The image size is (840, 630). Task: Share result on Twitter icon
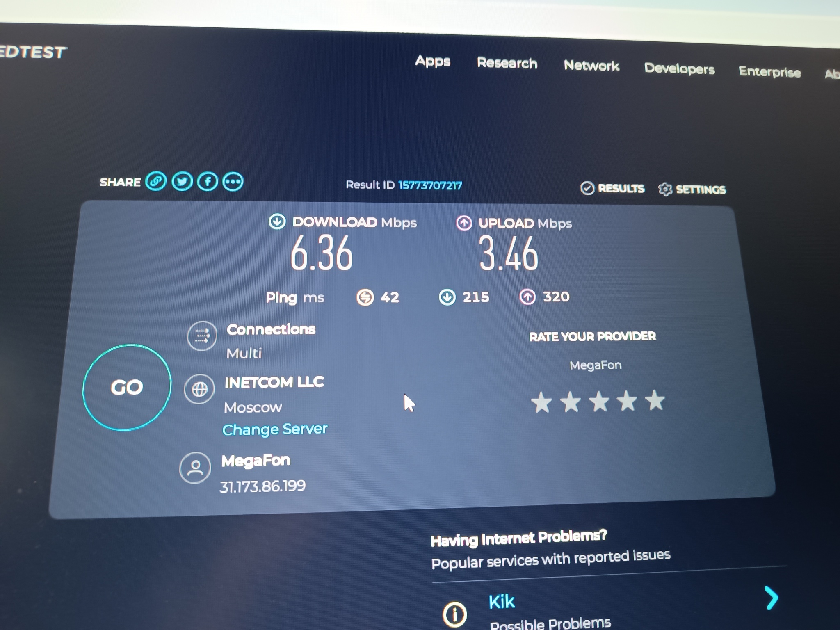tap(182, 181)
